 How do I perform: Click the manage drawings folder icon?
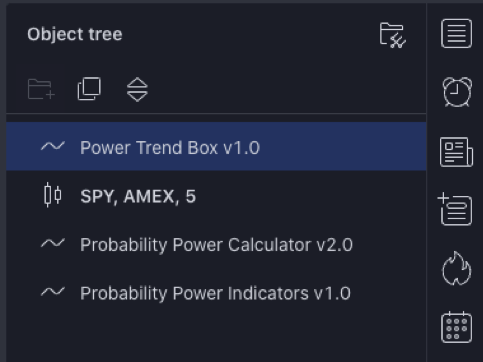[x=393, y=35]
